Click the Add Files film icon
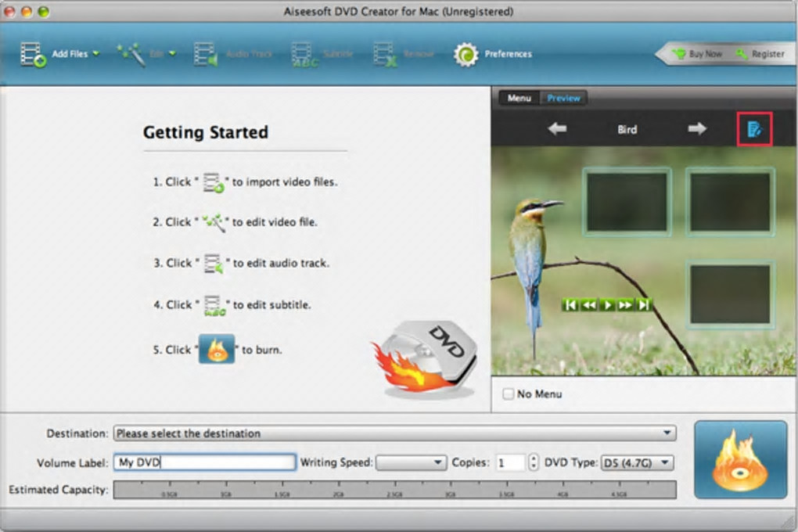Screen dimensions: 798x532 [33, 55]
